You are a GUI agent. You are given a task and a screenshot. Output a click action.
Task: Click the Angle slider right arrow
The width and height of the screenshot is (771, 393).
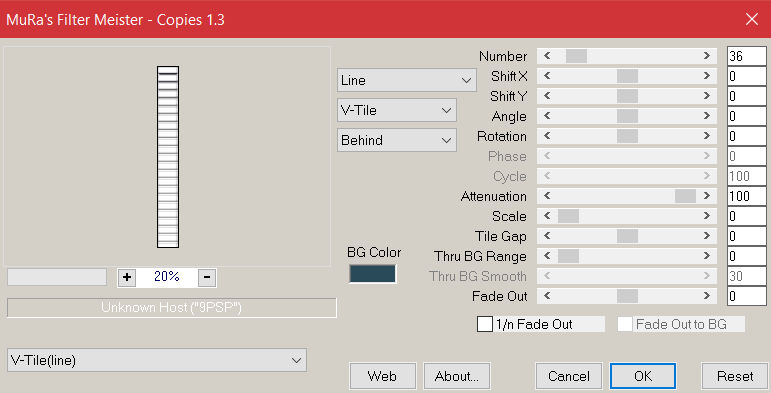pos(707,116)
